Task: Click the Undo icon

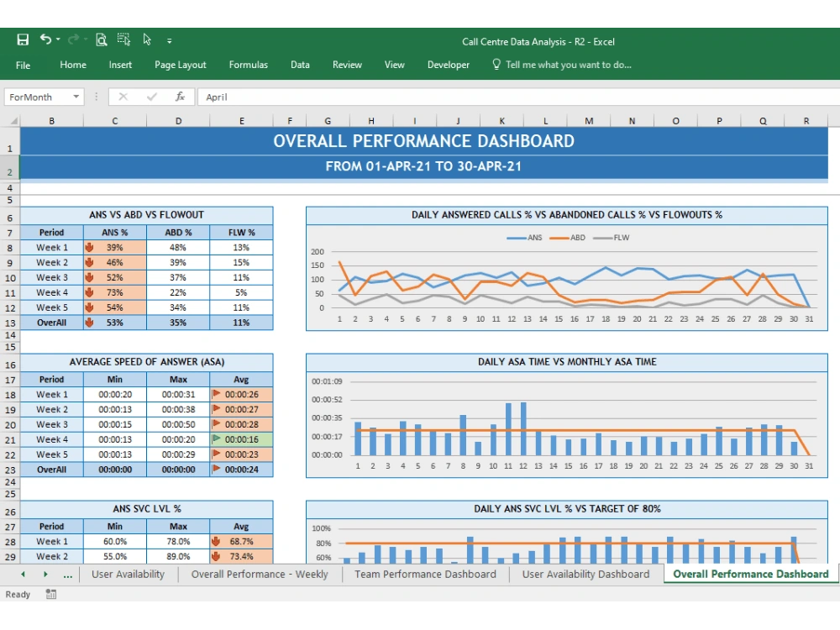Action: [x=44, y=39]
